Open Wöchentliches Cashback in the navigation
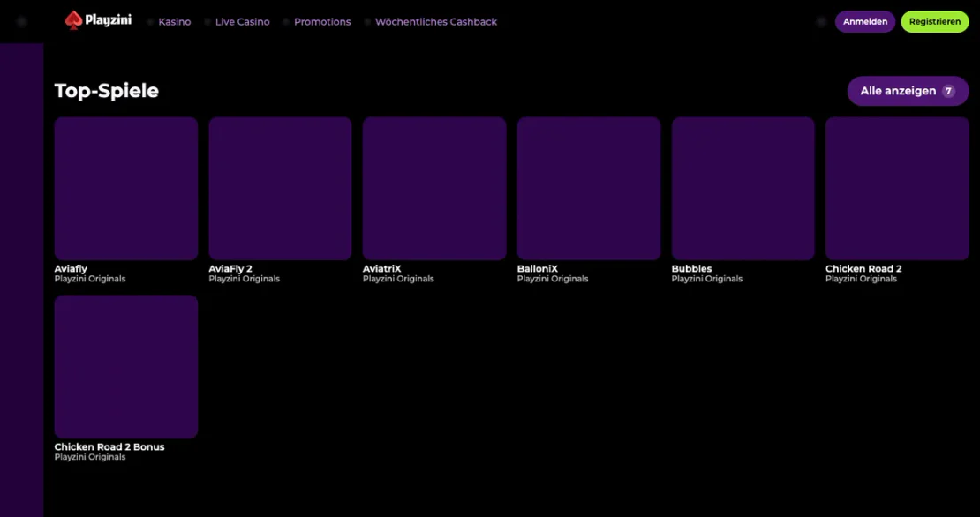Screen dimensions: 980x517 click(x=436, y=22)
